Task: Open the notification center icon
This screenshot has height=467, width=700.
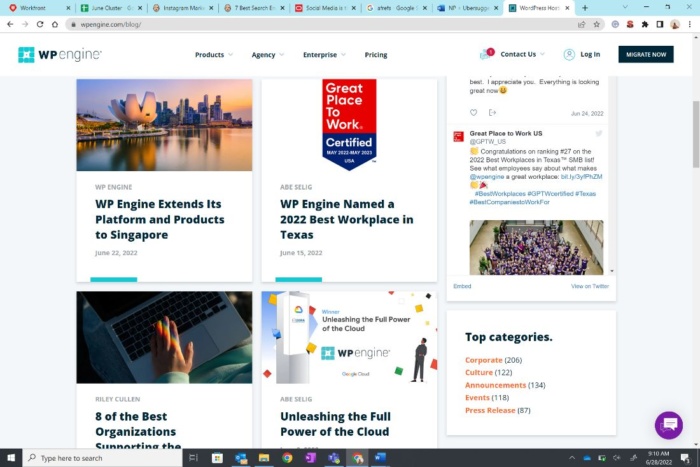Action: pyautogui.click(x=685, y=458)
